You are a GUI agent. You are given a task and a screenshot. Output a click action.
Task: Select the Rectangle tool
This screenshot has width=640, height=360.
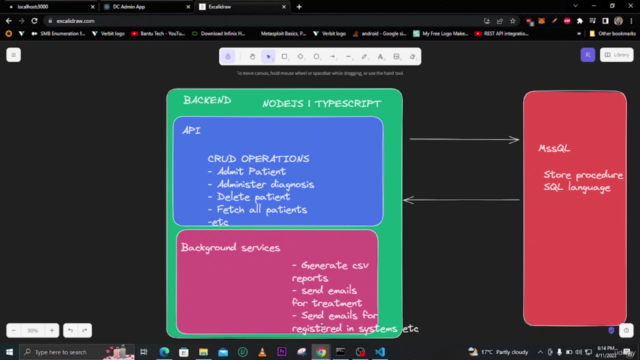(284, 57)
